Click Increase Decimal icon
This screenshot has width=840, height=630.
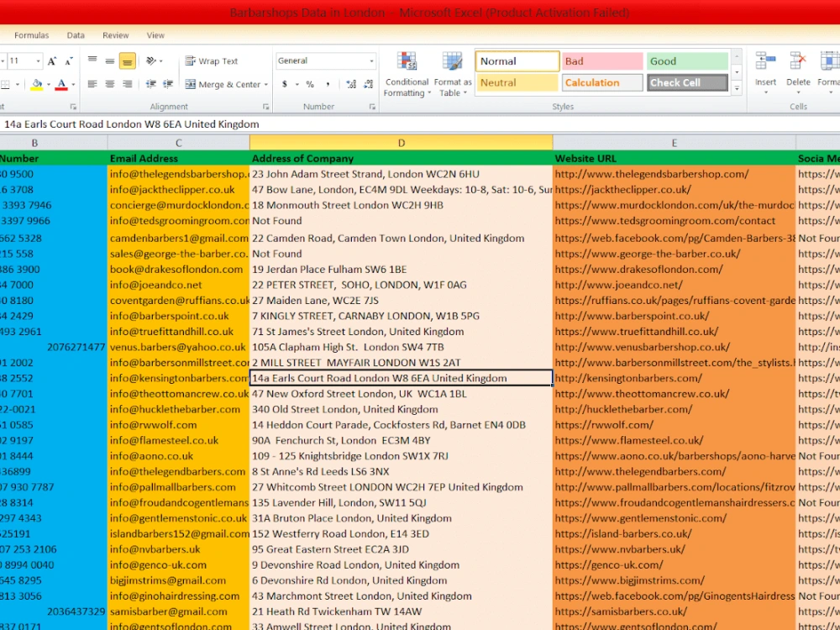tap(351, 84)
